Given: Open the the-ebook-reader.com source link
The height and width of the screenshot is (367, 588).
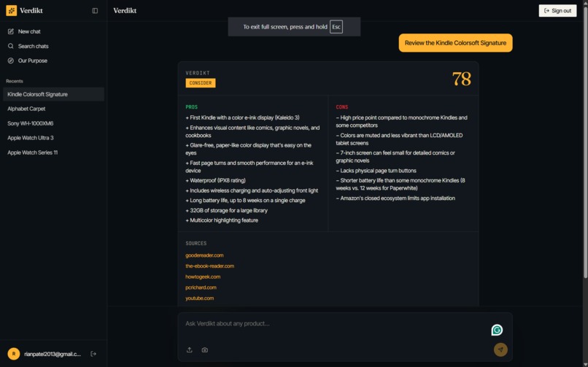Looking at the screenshot, I should click(209, 266).
